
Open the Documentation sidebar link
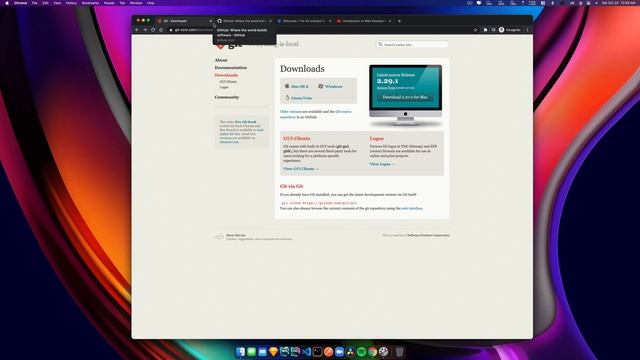(231, 67)
